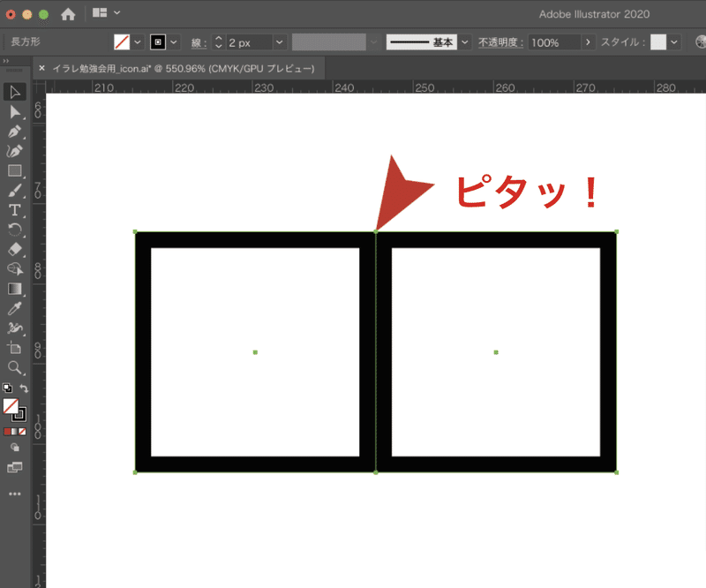Select the Gradient tool
The image size is (706, 588).
pos(15,289)
